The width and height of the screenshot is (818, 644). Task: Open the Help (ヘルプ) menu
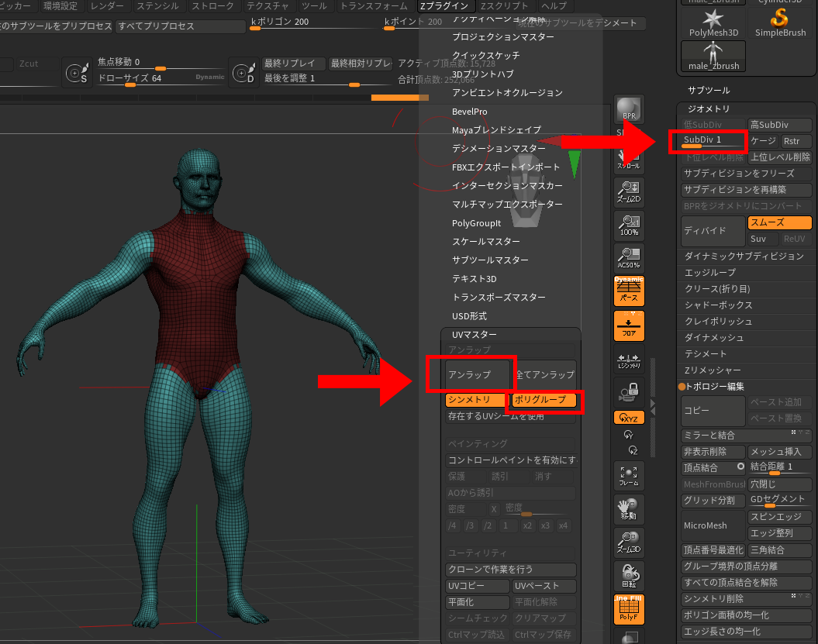click(x=554, y=5)
